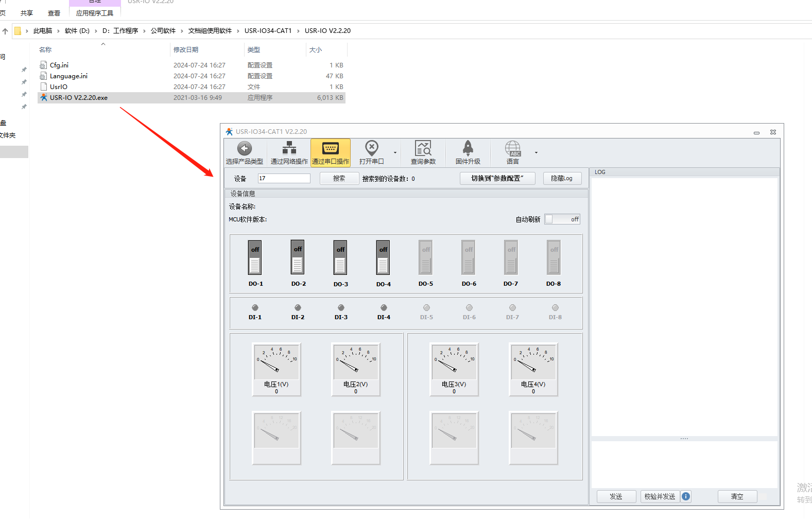
Task: Open the 共享 ribbon tab in Explorer
Action: click(27, 13)
